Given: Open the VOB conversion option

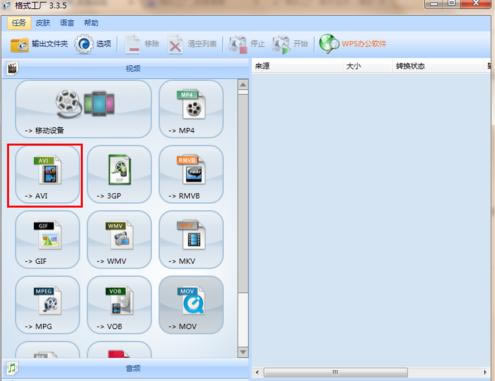Looking at the screenshot, I should [x=119, y=305].
